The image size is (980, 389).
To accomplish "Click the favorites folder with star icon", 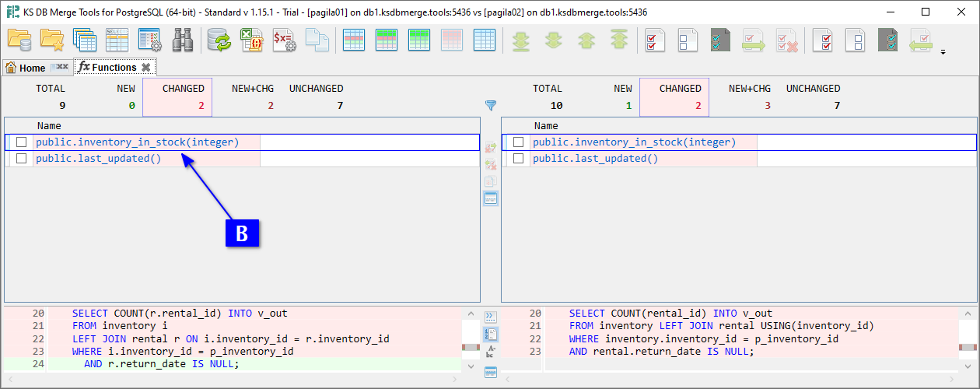I will pos(52,40).
